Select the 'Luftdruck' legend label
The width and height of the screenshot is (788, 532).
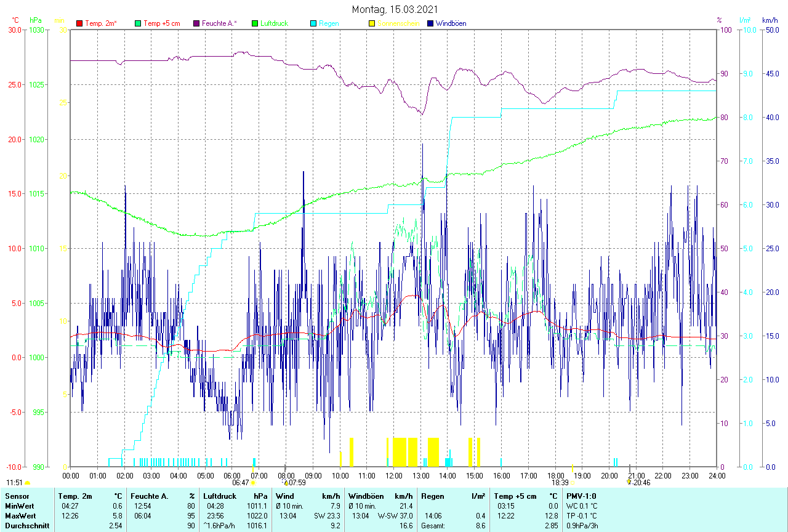274,23
